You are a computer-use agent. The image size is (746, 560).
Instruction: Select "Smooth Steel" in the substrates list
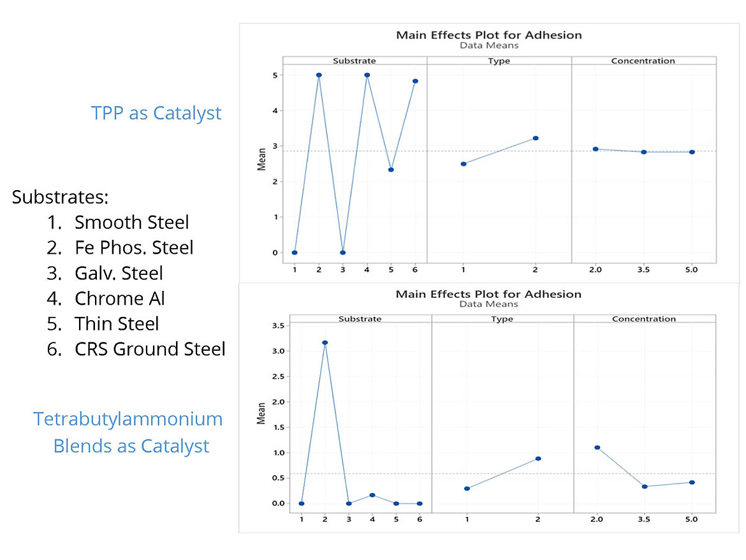(x=131, y=222)
